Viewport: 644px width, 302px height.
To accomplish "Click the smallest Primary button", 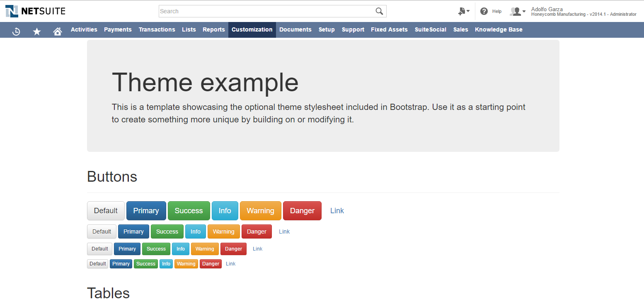I will [x=121, y=264].
